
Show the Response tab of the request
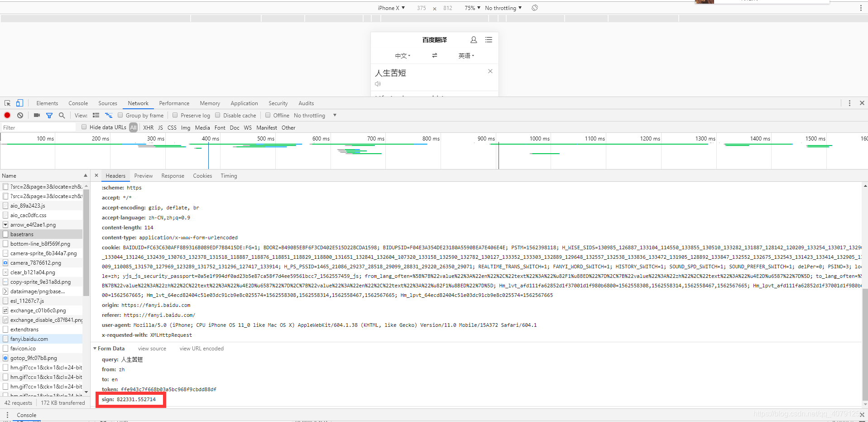point(173,176)
